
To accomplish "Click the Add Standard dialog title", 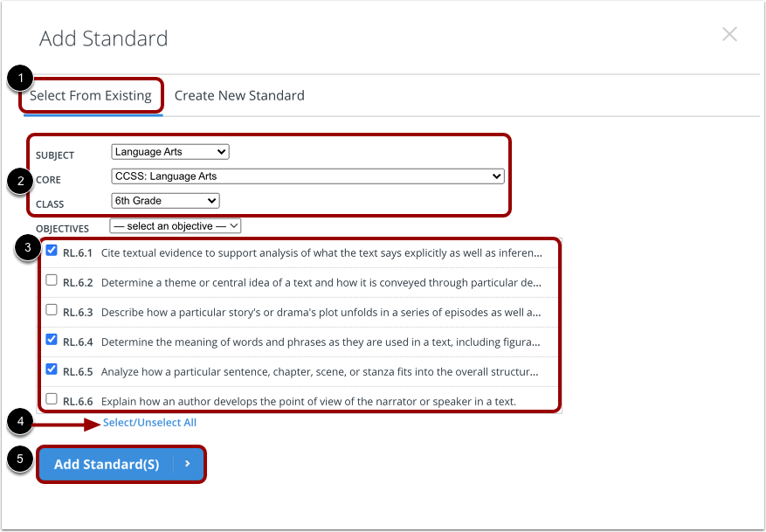I will coord(103,38).
